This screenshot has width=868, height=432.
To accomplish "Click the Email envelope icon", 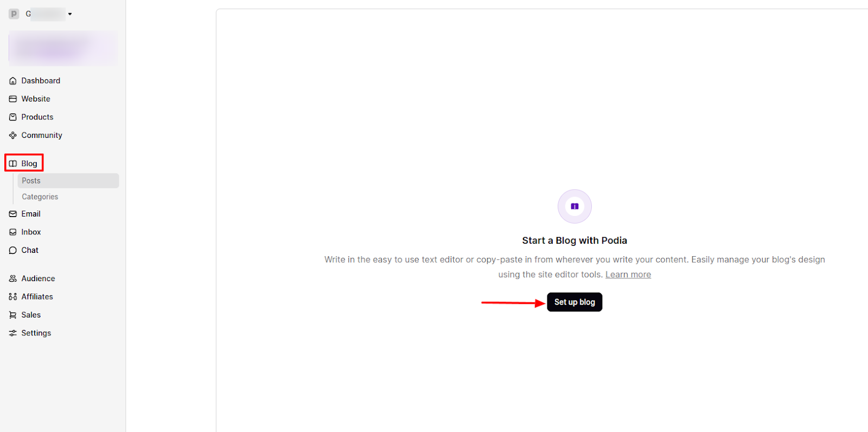I will (13, 214).
